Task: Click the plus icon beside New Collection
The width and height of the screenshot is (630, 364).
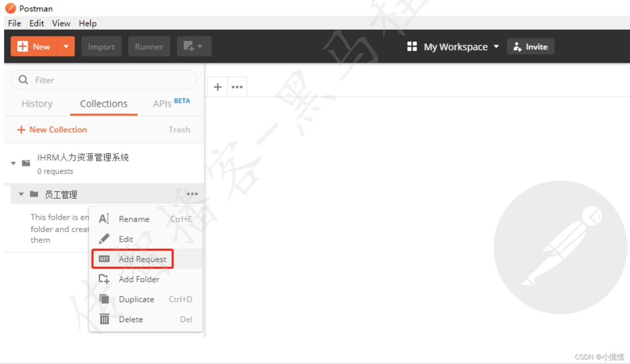Action: (x=21, y=130)
